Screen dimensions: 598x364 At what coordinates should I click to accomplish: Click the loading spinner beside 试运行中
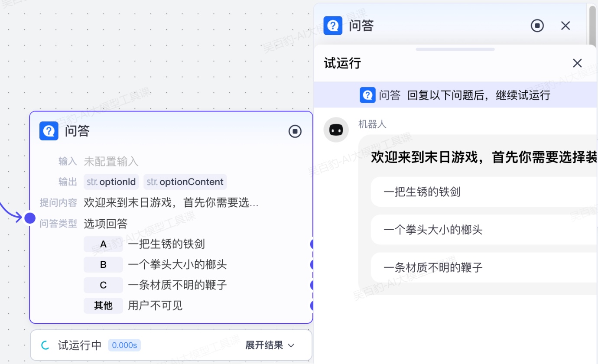click(45, 345)
